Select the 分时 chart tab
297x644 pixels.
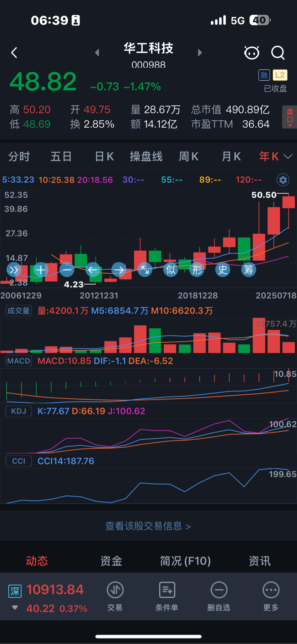point(19,157)
